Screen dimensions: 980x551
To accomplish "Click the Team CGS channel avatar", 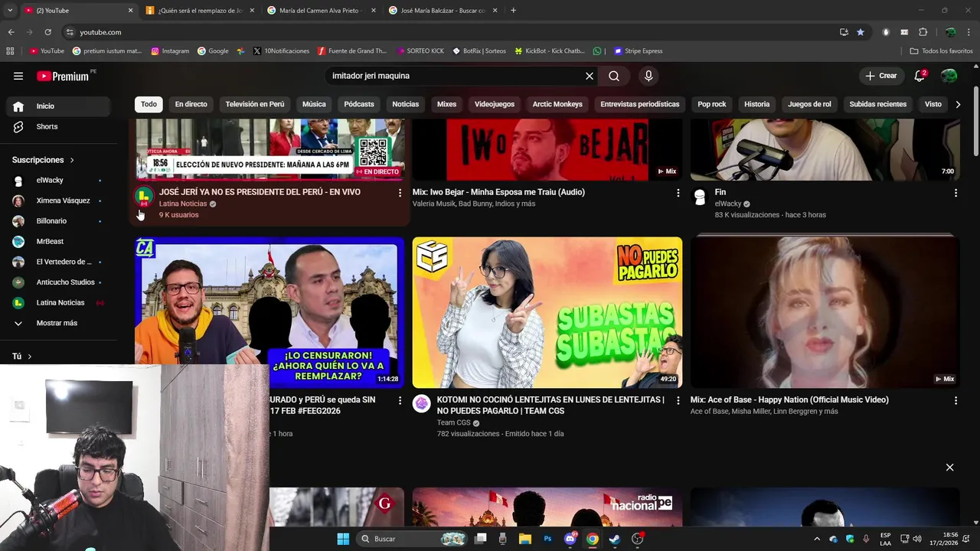I will point(422,404).
